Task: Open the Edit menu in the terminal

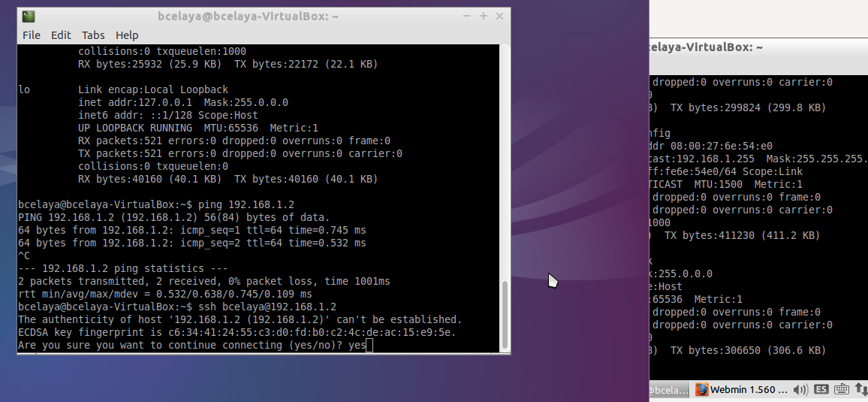Action: point(61,35)
